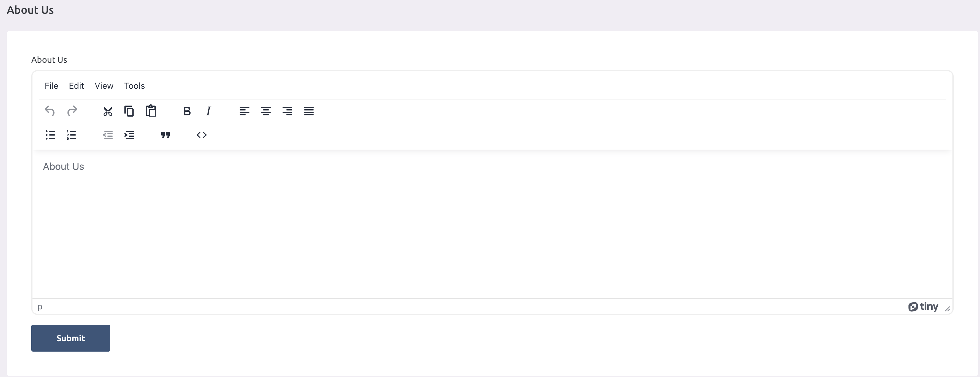
Task: Decrease indent of the paragraph
Action: click(108, 135)
